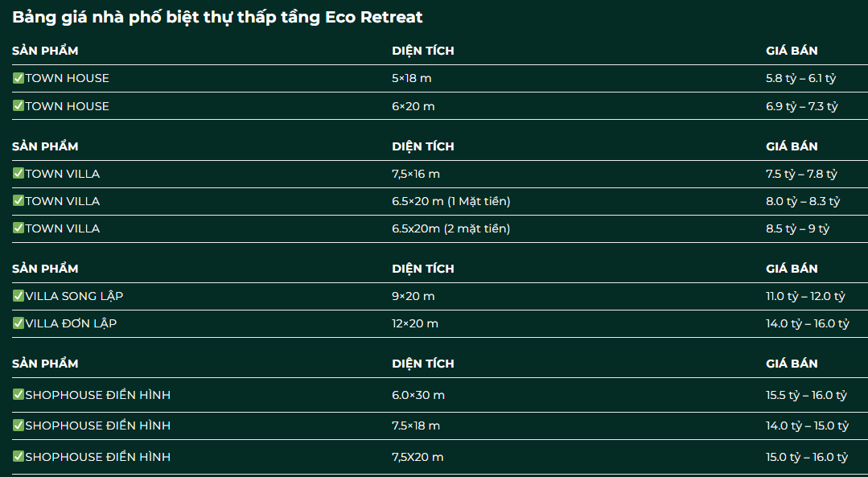868x477 pixels.
Task: Click the checkmark on the SHOPHOUSE ĐIỂN HÌNH 7.5×18 m row
Action: [19, 426]
